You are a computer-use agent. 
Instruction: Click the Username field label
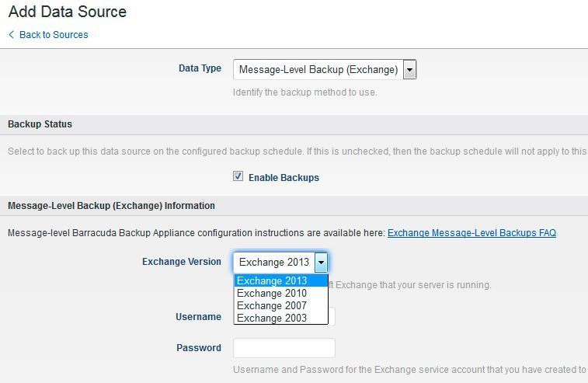[x=198, y=317]
